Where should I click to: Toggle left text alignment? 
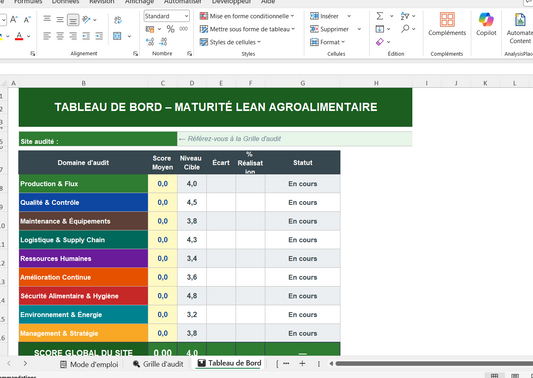point(47,36)
